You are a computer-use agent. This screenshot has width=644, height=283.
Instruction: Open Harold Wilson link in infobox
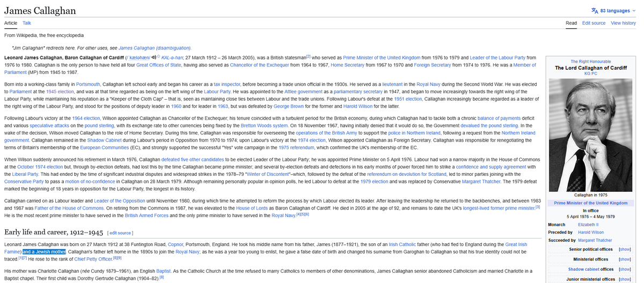[x=591, y=232]
